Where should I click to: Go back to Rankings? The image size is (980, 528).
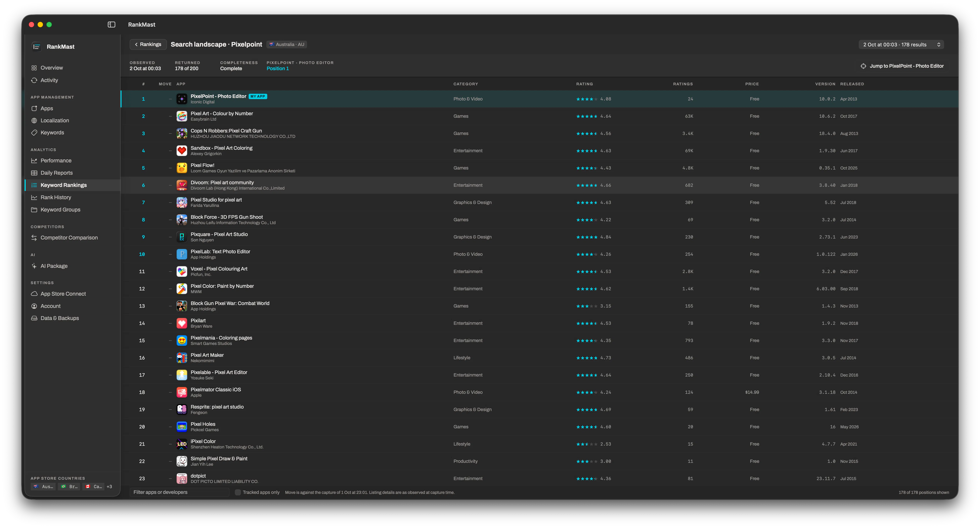pyautogui.click(x=148, y=44)
